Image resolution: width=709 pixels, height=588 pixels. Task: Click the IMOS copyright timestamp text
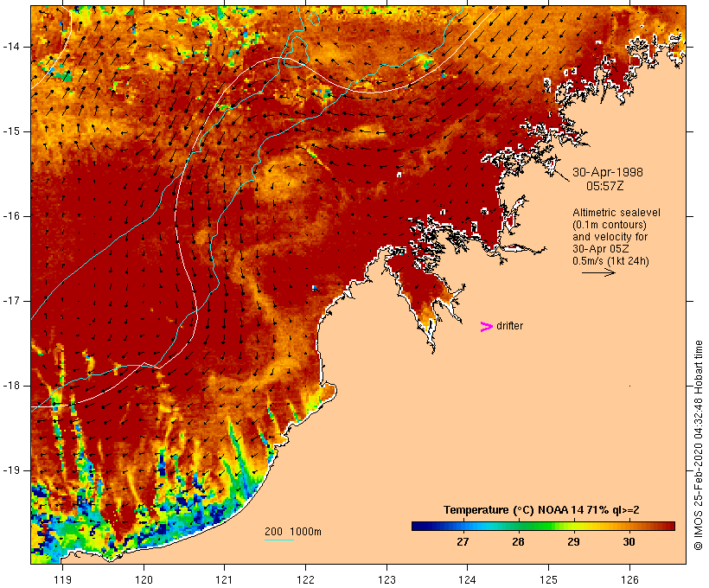click(698, 445)
